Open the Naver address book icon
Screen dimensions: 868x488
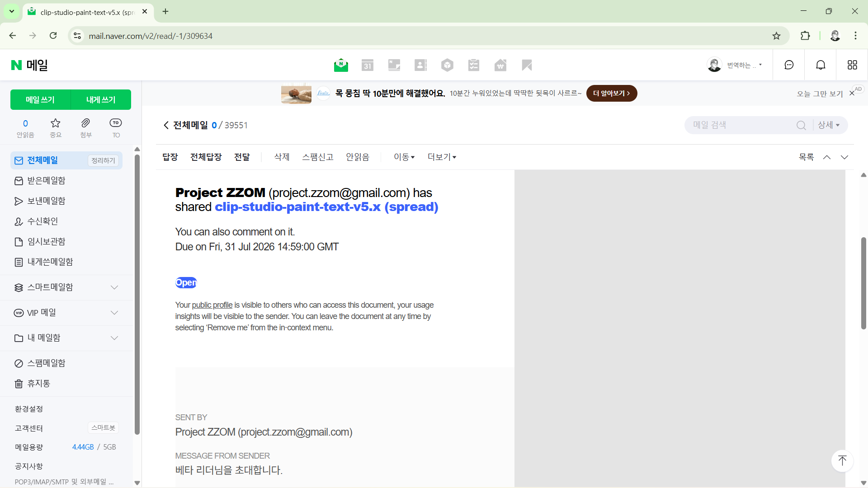420,66
